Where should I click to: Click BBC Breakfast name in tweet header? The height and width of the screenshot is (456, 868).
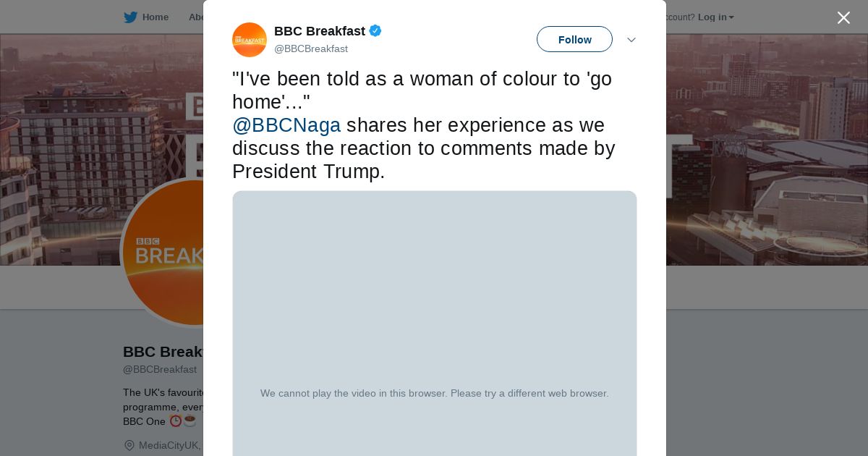click(x=319, y=31)
